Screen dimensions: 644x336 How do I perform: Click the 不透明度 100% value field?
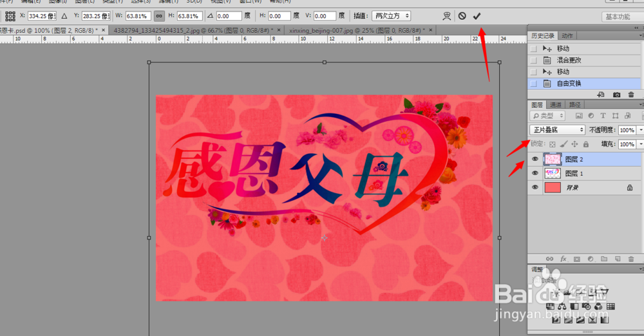click(x=627, y=130)
